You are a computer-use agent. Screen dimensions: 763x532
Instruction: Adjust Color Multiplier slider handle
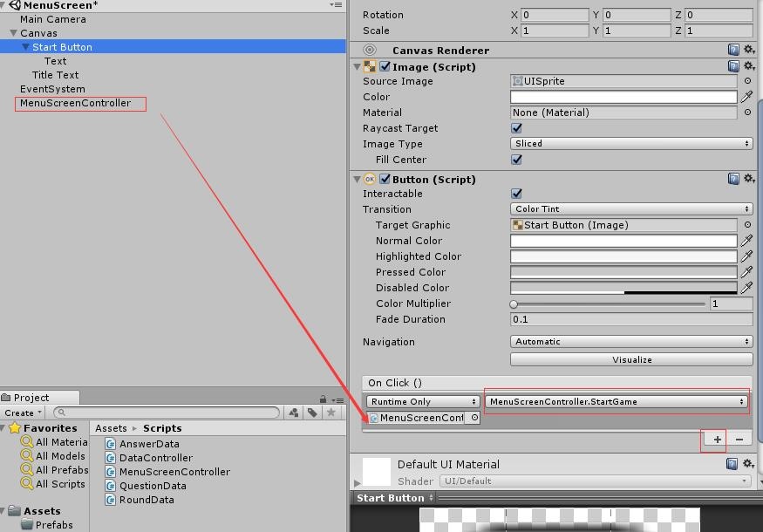click(x=514, y=304)
